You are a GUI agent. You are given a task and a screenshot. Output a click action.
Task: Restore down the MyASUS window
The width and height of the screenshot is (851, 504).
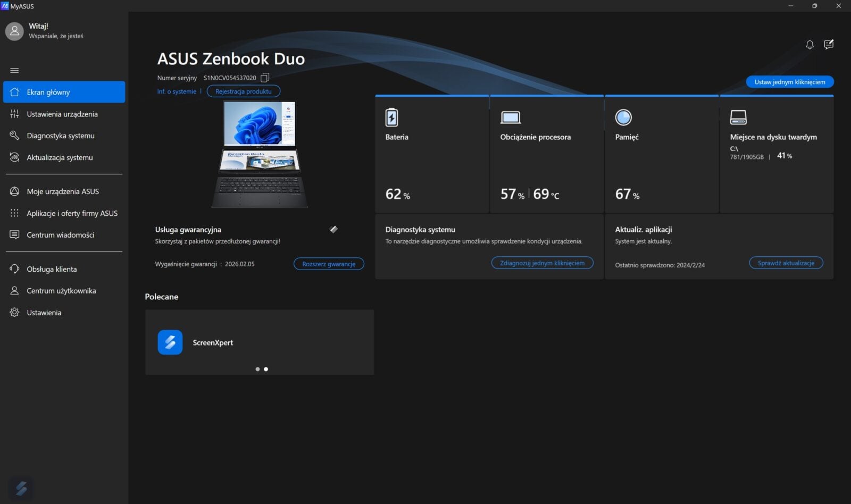point(814,6)
